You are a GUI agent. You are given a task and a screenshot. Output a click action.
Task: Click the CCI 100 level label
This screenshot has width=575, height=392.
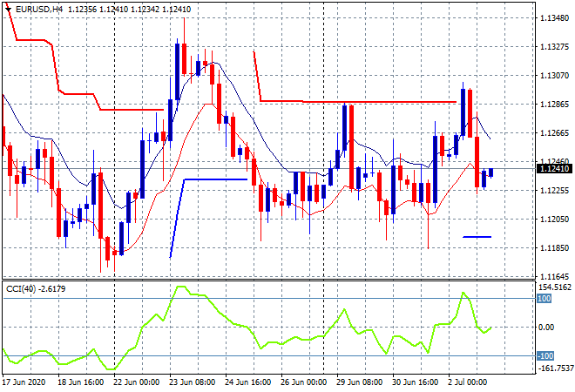(x=545, y=299)
